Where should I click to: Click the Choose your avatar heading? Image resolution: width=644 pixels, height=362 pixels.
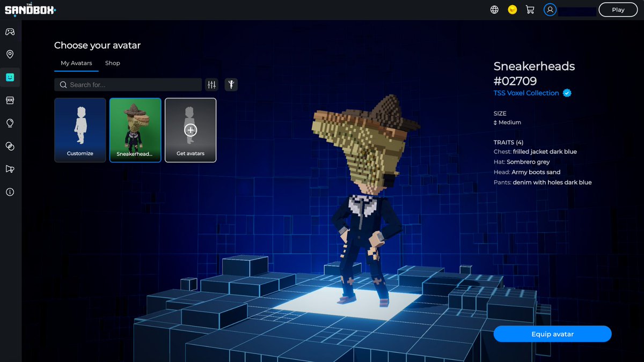pyautogui.click(x=97, y=46)
